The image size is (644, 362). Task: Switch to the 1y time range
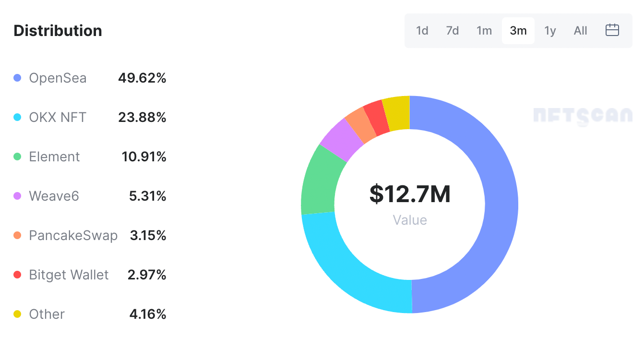click(x=550, y=31)
